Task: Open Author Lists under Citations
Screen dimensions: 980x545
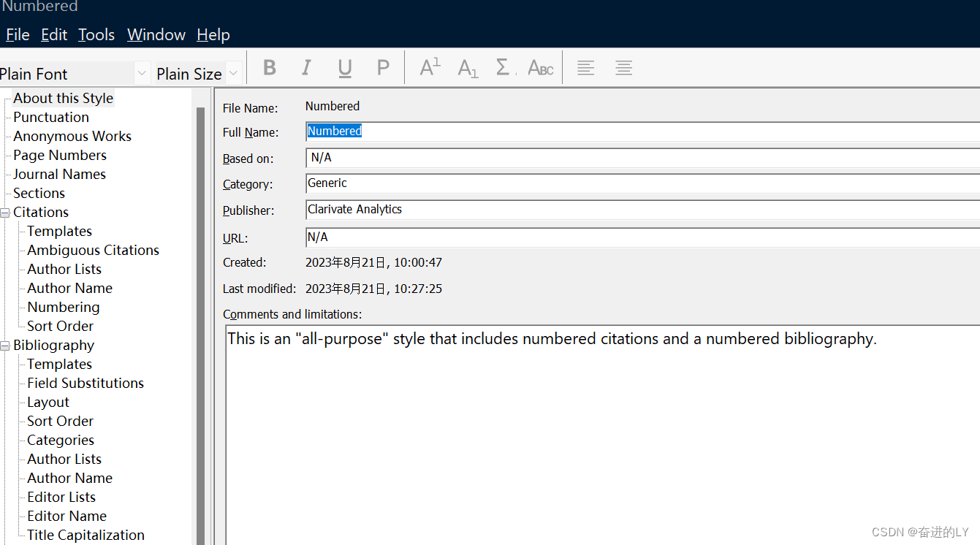Action: coord(64,269)
